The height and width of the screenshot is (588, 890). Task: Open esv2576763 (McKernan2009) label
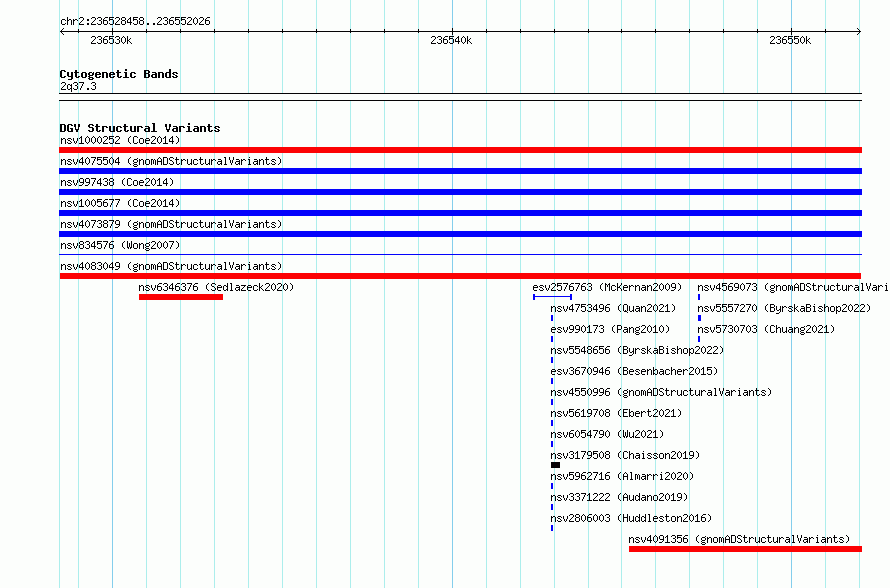[607, 287]
